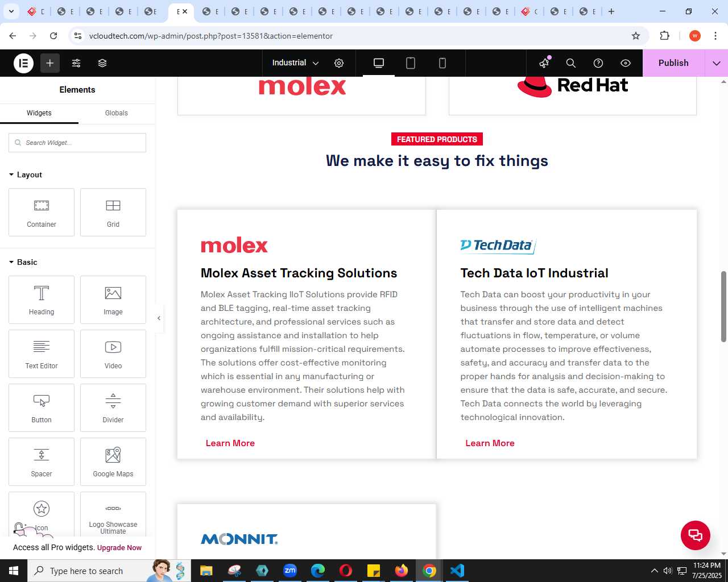Open the Finder search icon

571,63
